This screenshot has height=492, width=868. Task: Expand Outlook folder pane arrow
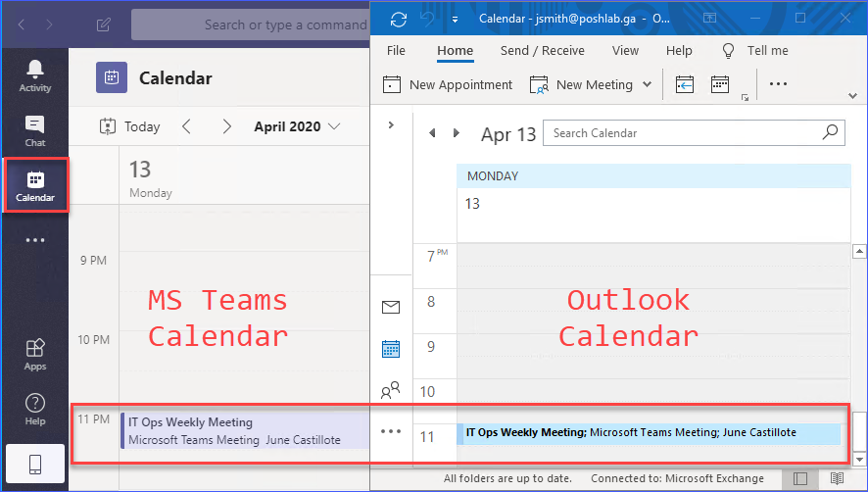pyautogui.click(x=391, y=125)
